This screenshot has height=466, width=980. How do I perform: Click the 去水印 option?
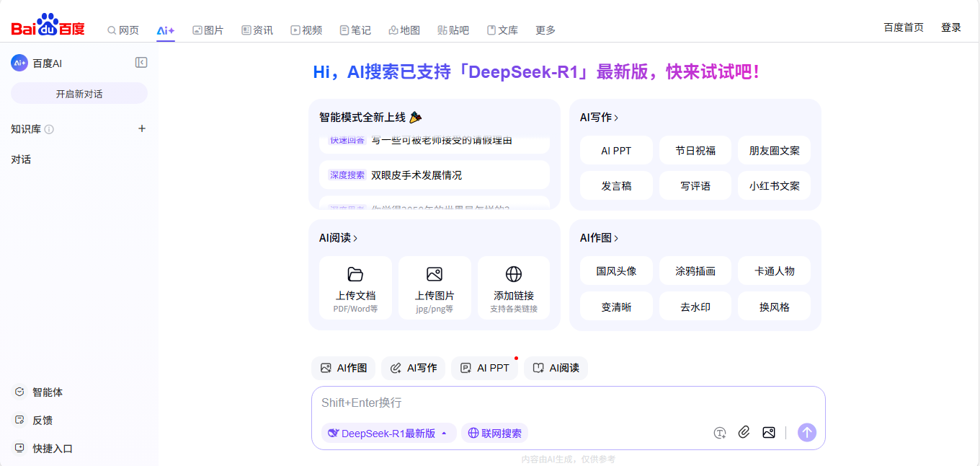695,307
